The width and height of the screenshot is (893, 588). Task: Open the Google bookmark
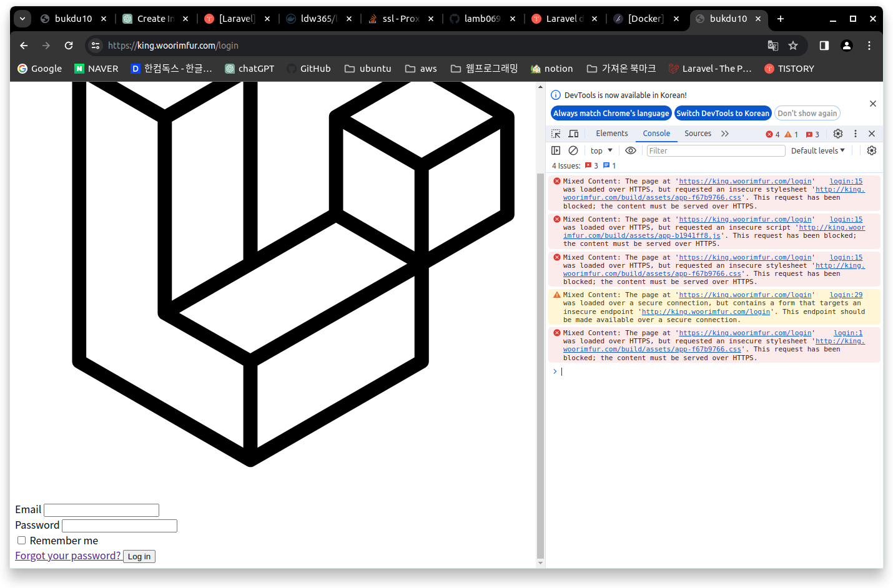click(x=39, y=69)
